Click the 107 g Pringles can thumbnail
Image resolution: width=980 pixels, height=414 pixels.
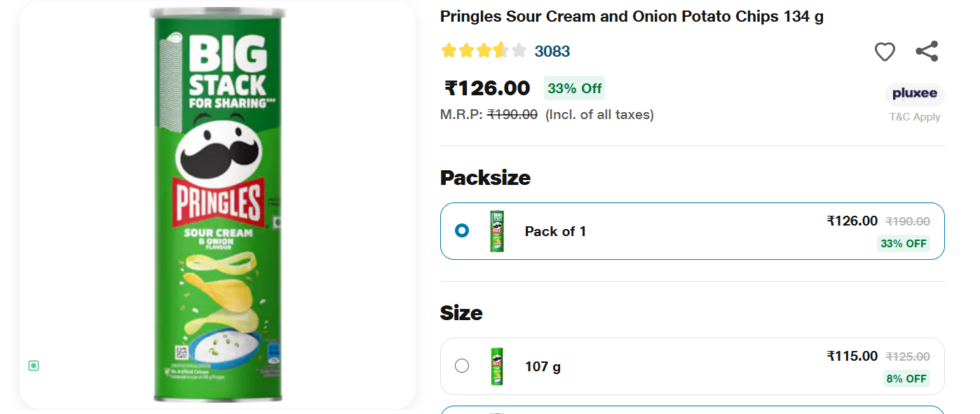pyautogui.click(x=498, y=366)
